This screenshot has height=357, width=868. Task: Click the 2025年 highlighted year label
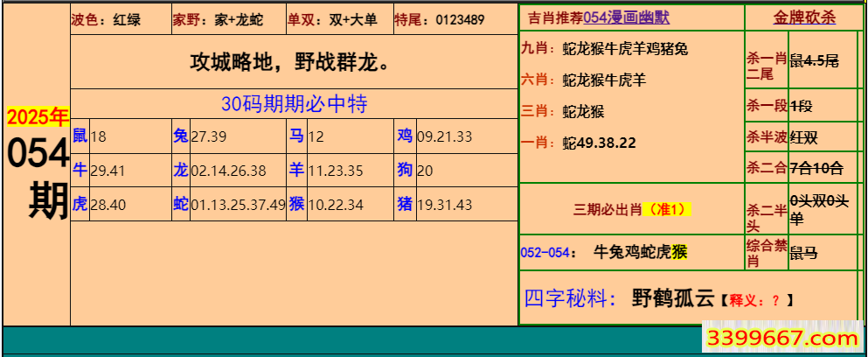(x=38, y=117)
